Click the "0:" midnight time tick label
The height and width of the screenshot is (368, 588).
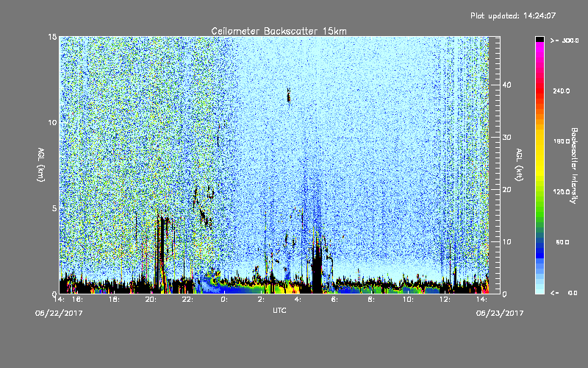point(224,300)
